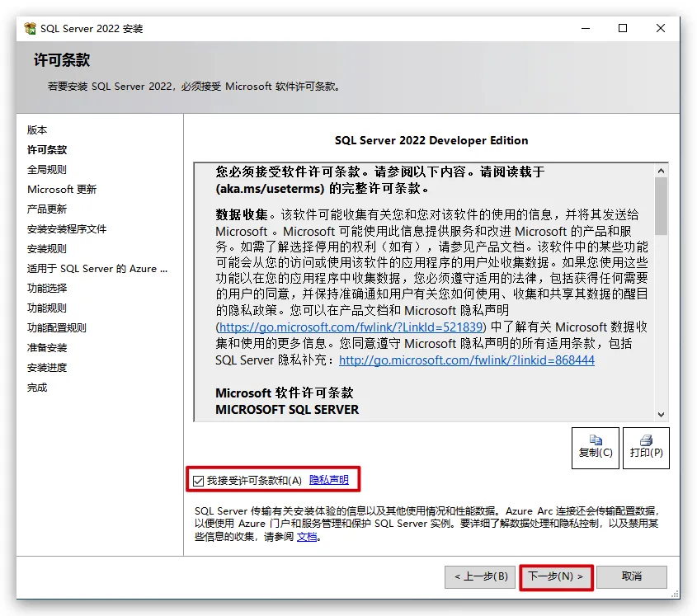Screen dimensions: 697x616
Task: Maximize the SQL Server 2022 setup window
Action: tap(623, 28)
